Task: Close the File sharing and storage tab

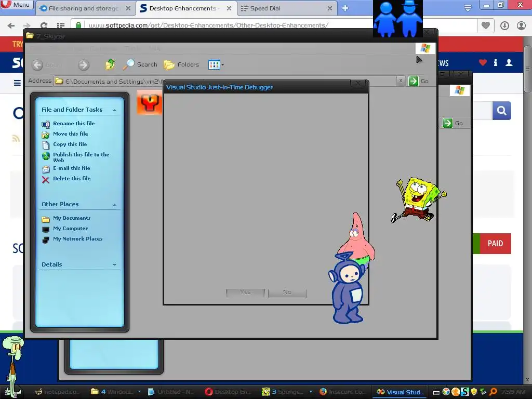Action: [x=128, y=8]
